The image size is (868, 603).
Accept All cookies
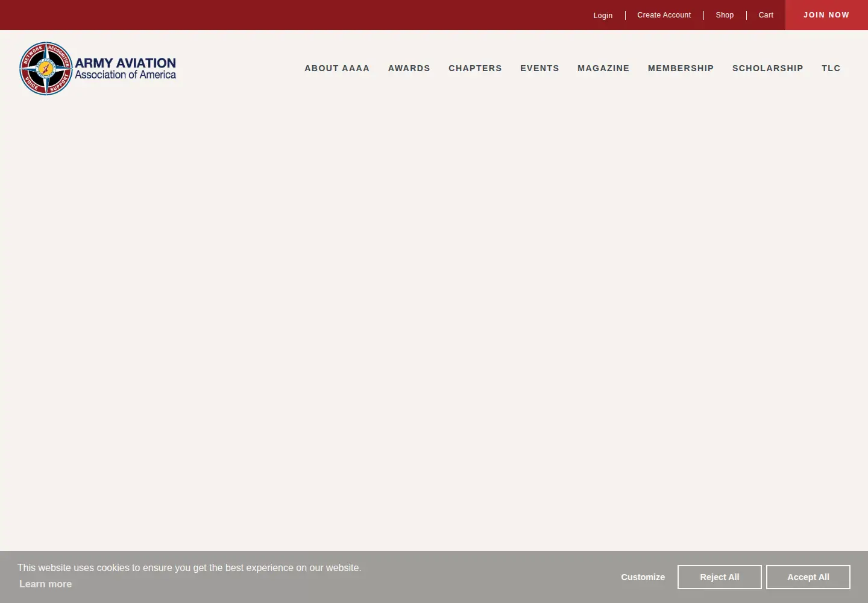coord(808,577)
